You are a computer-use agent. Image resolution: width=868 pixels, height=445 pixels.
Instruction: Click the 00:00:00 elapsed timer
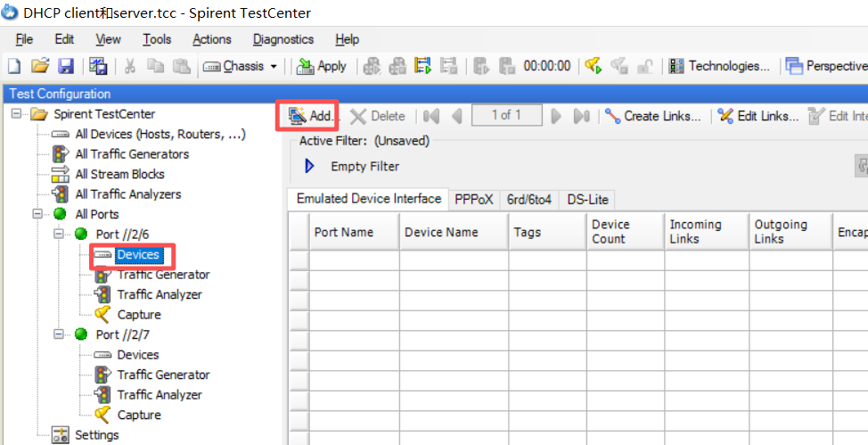pos(547,67)
